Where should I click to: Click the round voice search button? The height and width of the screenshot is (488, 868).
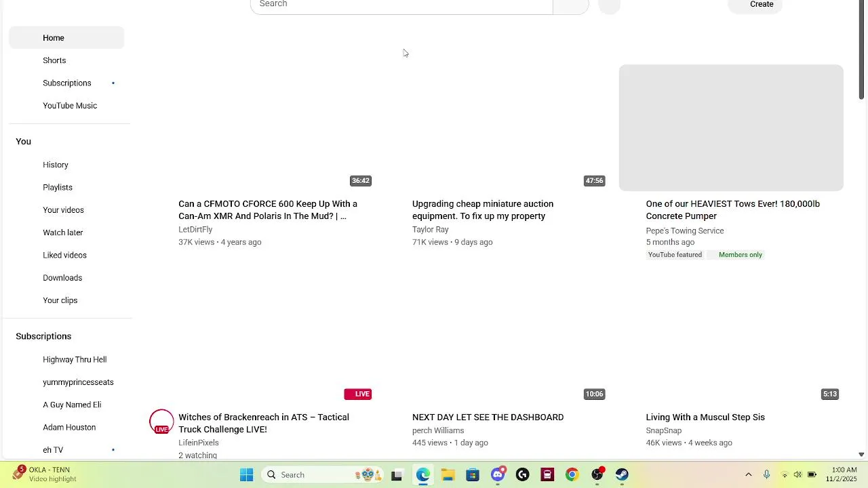click(609, 4)
